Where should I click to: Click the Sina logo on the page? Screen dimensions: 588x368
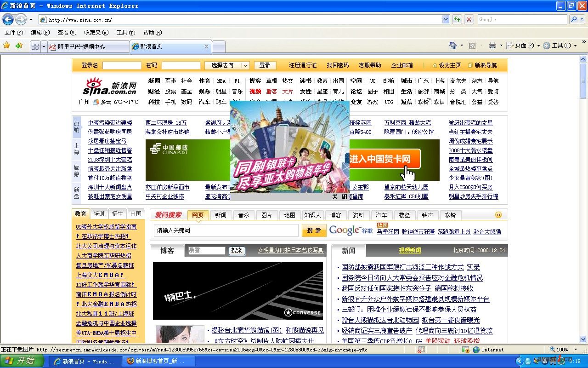pos(109,86)
